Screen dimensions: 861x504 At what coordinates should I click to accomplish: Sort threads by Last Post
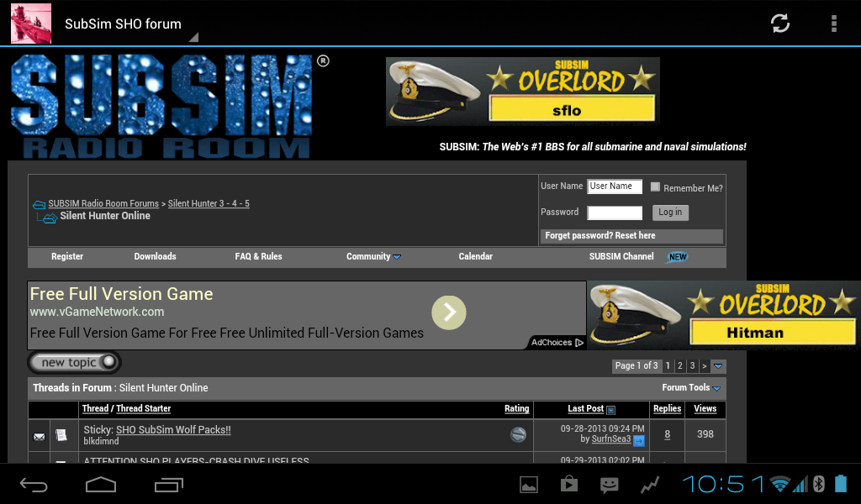click(x=585, y=408)
